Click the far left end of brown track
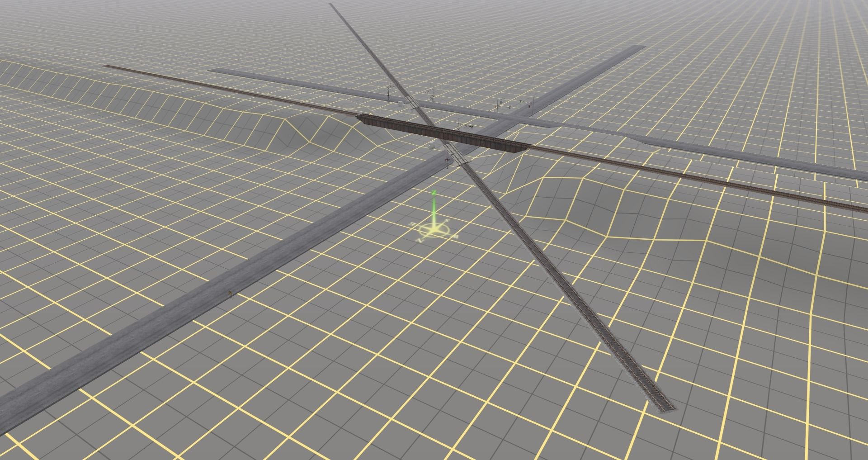Screen dimensions: 868x460 coord(106,66)
